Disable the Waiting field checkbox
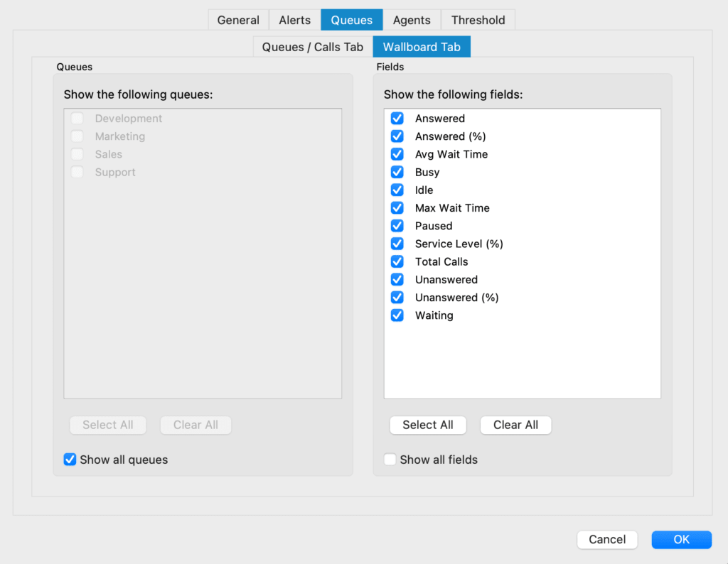The height and width of the screenshot is (564, 728). tap(397, 315)
